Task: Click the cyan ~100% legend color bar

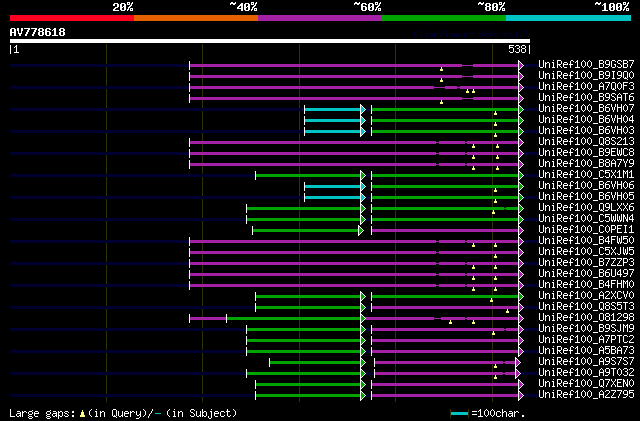Action: coord(569,18)
